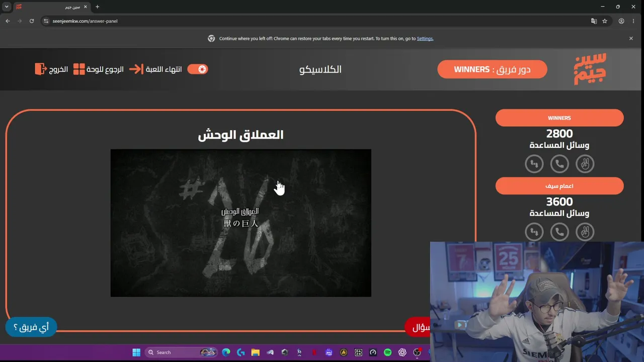Viewport: 644px width, 362px height.
Task: Dismiss the Chrome restore tabs notification
Action: tap(631, 38)
